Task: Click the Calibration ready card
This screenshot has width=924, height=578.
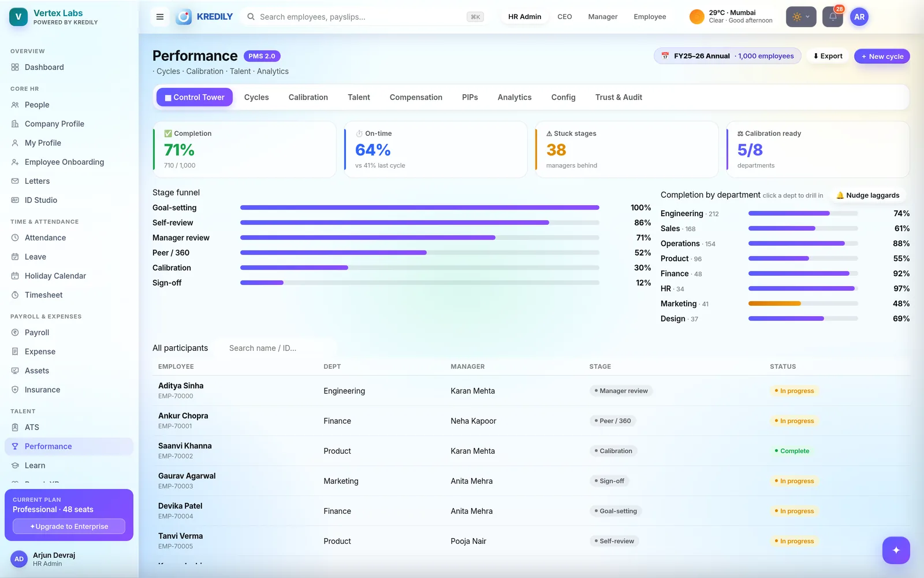Action: point(818,149)
